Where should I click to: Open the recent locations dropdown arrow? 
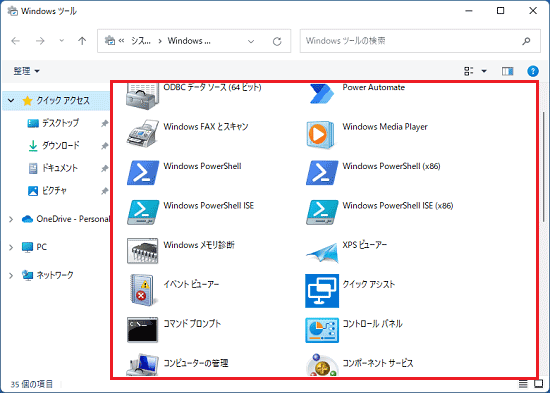62,41
